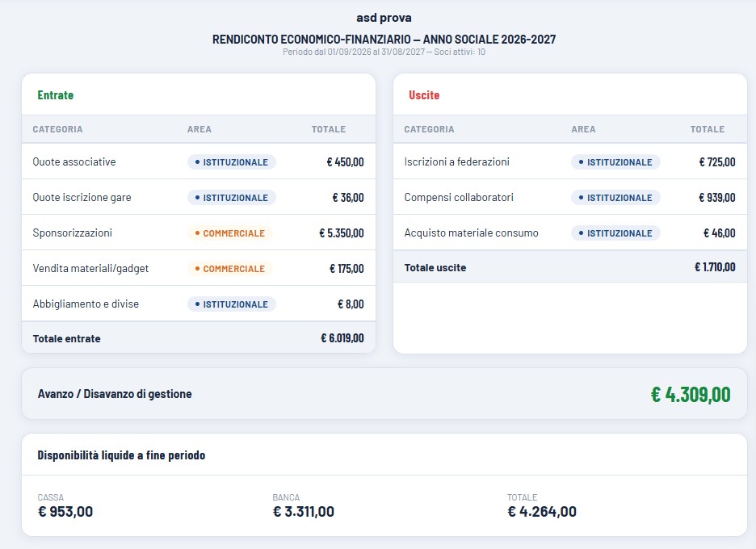Image resolution: width=756 pixels, height=549 pixels.
Task: Click the Totale uscite amount € 1.710,00
Action: point(715,267)
